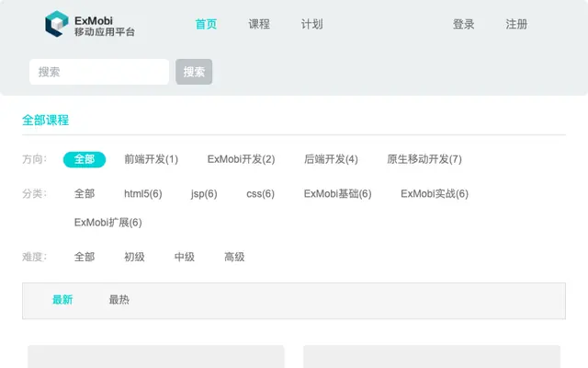Image resolution: width=588 pixels, height=368 pixels.
Task: Click the ExMobi cube logo icon
Action: click(57, 24)
